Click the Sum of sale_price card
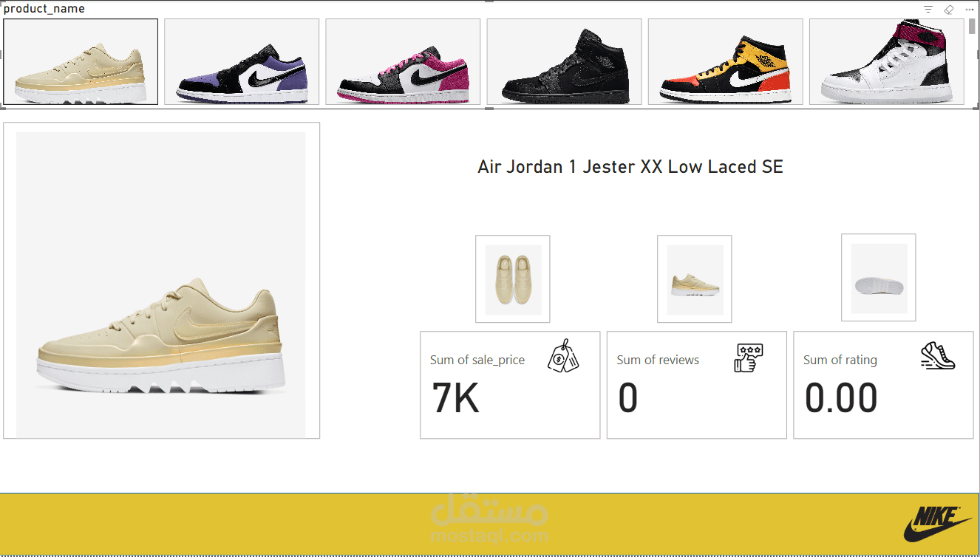 [510, 385]
